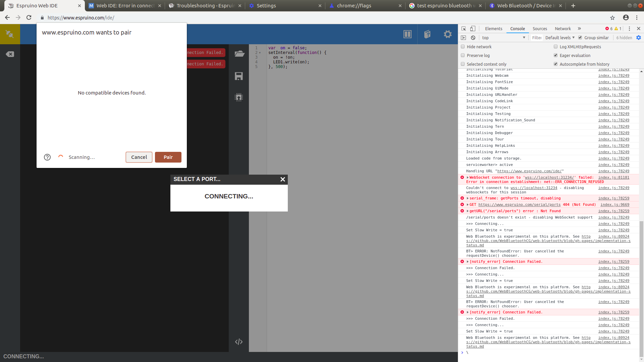Image resolution: width=644 pixels, height=362 pixels.
Task: Collapse code fold arrow on line 2
Action: coord(260,53)
